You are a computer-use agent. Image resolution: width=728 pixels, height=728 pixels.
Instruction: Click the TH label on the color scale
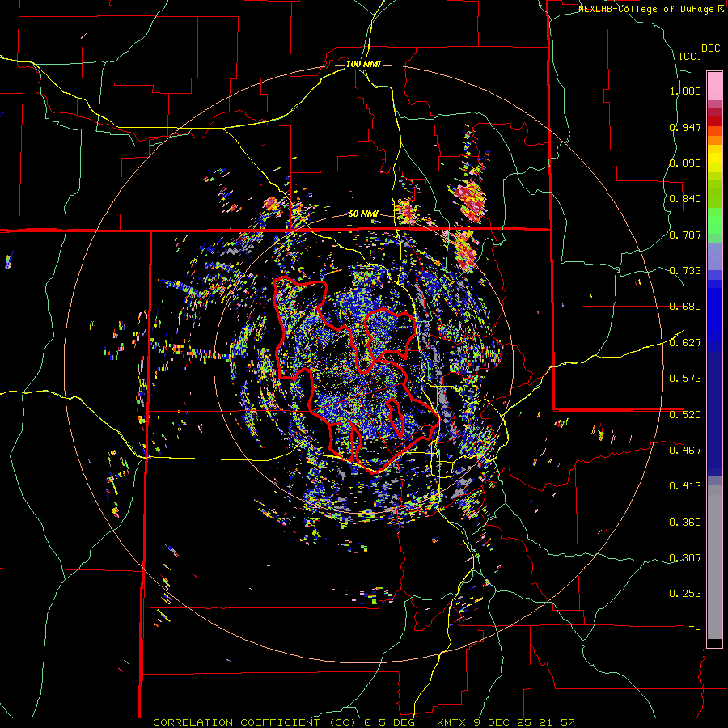[x=695, y=629]
